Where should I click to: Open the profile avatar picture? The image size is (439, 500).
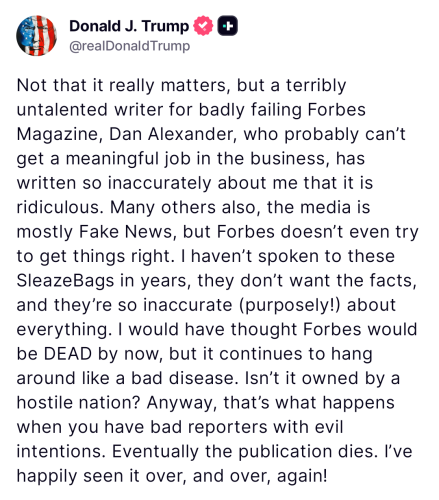tap(36, 35)
